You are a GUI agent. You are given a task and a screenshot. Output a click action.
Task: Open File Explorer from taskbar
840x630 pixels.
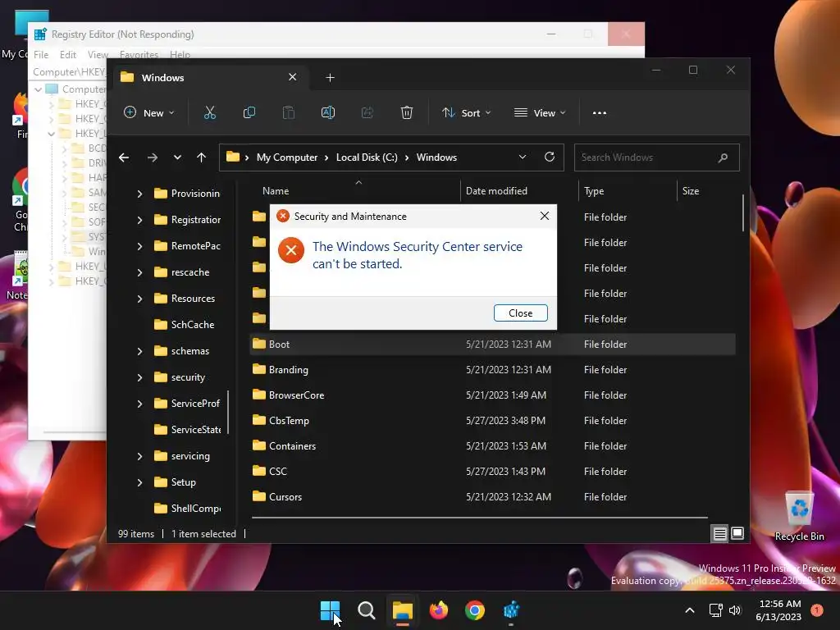tap(402, 610)
